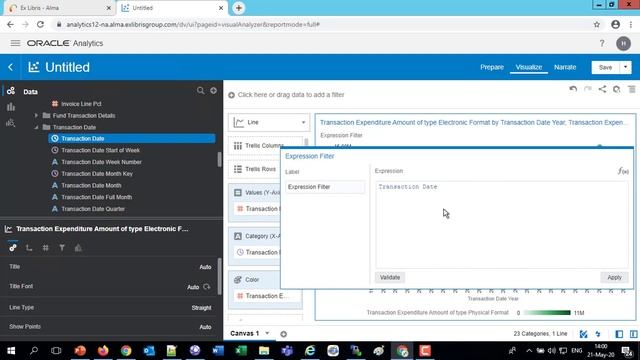Viewport: 640px width, 360px height.
Task: Change Line Type Straight setting
Action: [x=201, y=308]
